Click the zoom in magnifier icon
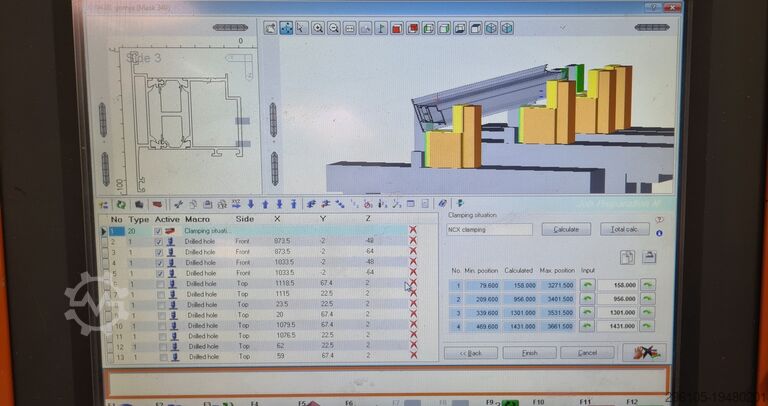Screen dimensions: 768x406 point(318,28)
